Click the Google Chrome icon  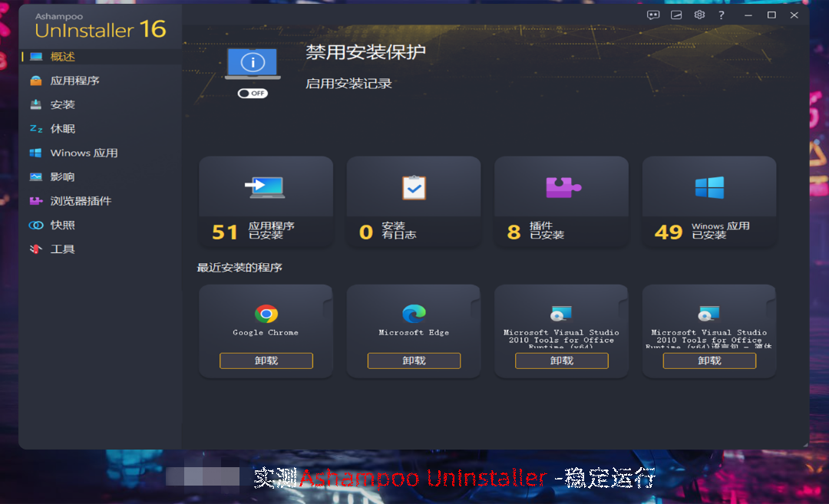coord(266,314)
